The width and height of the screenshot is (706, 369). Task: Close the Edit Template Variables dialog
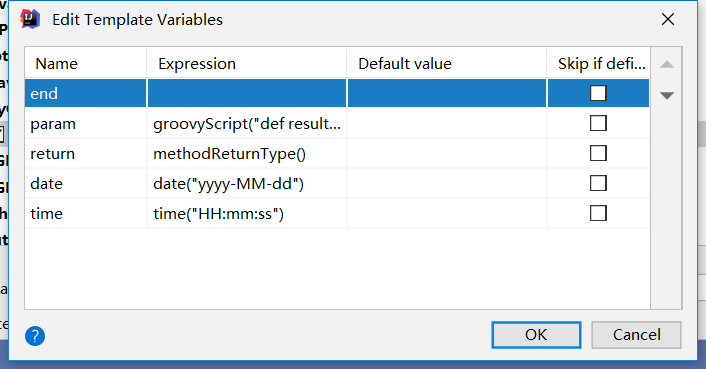point(668,19)
